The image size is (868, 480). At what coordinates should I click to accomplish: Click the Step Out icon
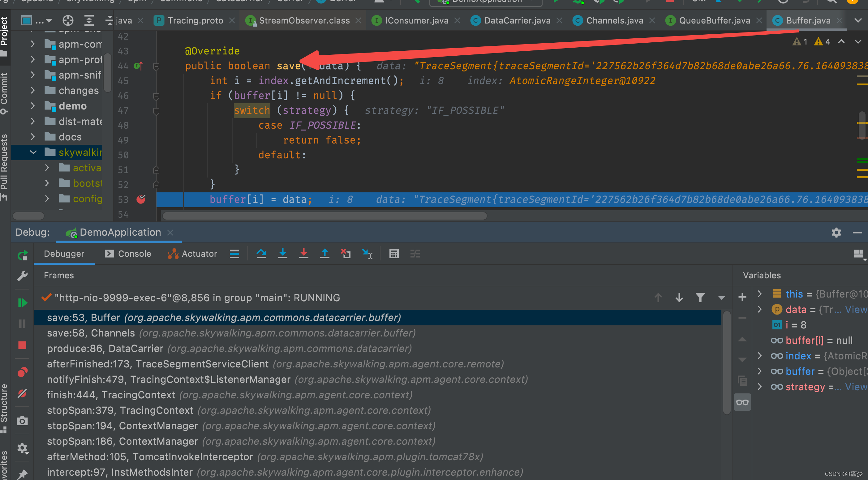pyautogui.click(x=324, y=254)
